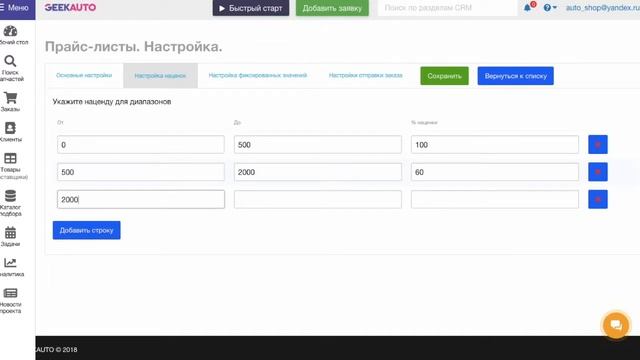The image size is (640, 360).
Task: Open the orange chat widget
Action: click(x=616, y=325)
